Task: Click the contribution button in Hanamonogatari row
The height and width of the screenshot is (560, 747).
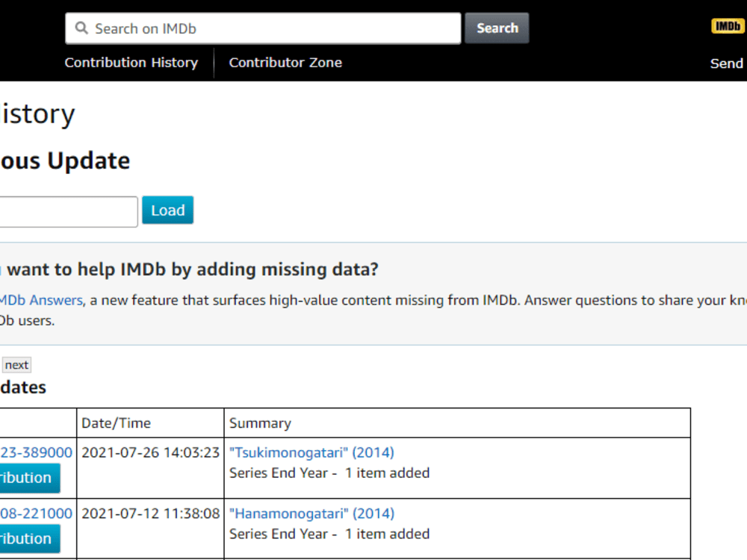Action: click(x=30, y=538)
